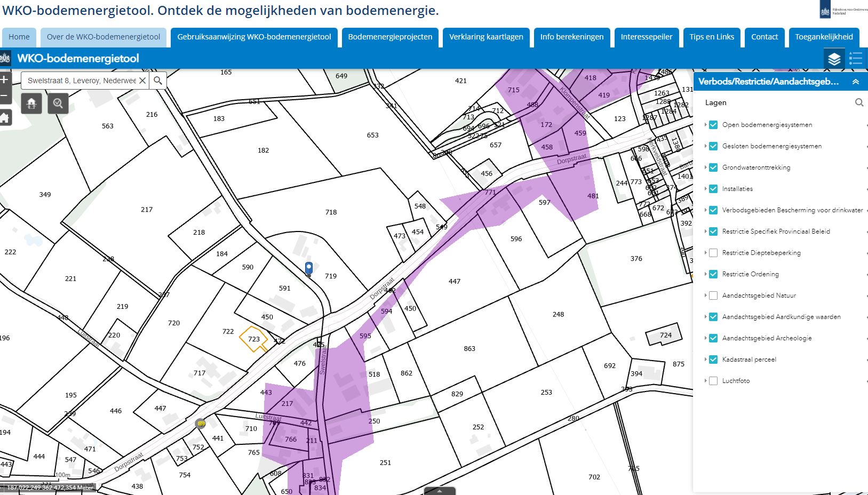Click the blue location pin on map
The height and width of the screenshot is (495, 868).
point(308,268)
